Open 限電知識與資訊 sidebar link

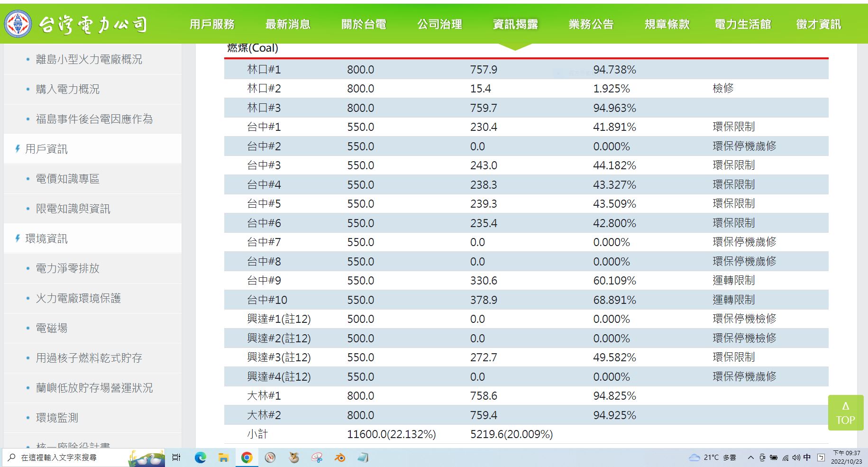coord(73,209)
